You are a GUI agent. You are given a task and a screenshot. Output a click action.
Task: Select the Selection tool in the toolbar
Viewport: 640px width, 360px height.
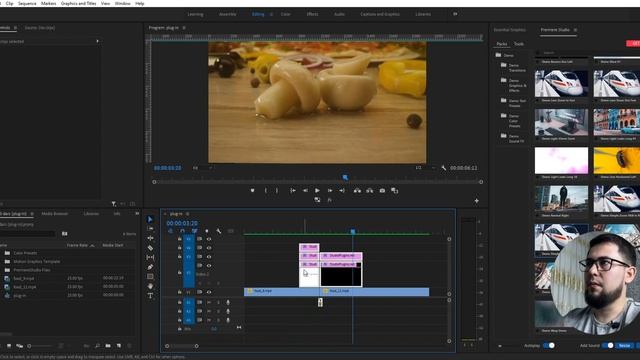point(150,219)
